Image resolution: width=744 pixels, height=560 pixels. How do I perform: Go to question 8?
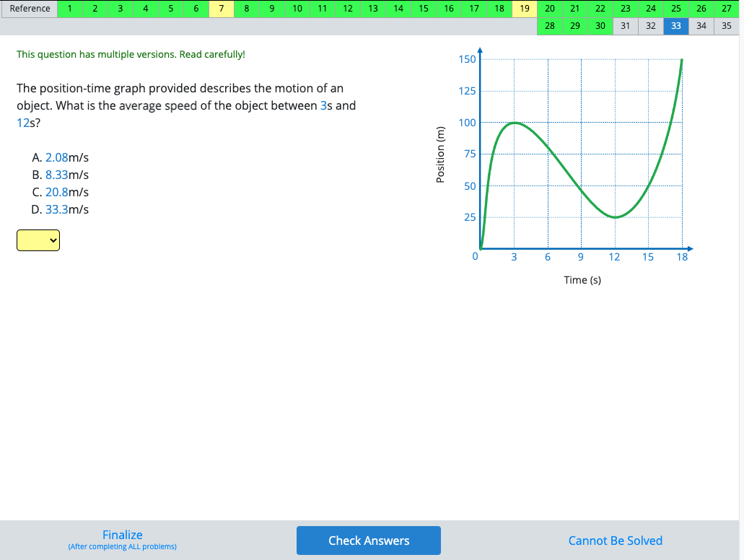(247, 9)
